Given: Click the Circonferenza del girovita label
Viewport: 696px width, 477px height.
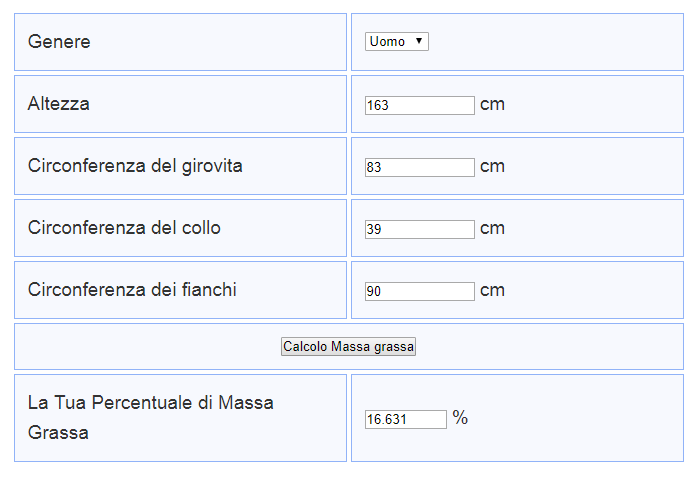Looking at the screenshot, I should (135, 165).
